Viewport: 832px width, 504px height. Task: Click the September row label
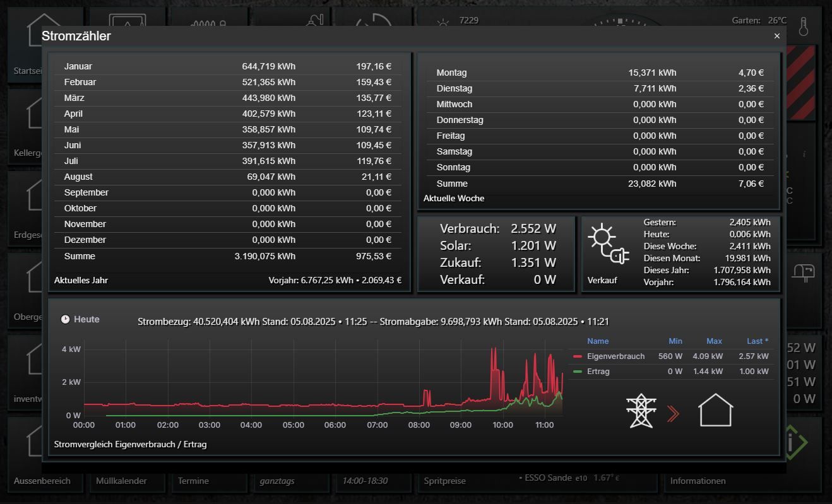[x=86, y=192]
